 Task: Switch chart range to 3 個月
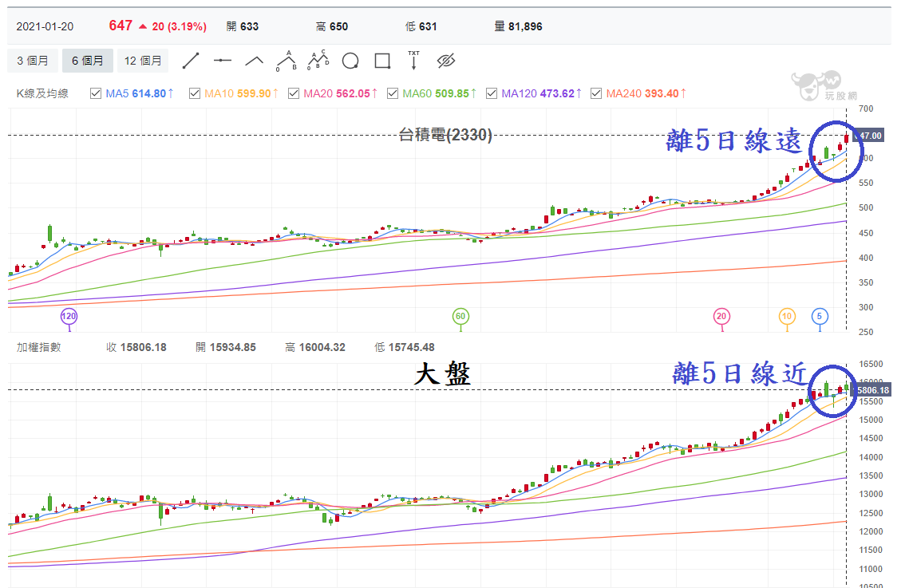(33, 61)
